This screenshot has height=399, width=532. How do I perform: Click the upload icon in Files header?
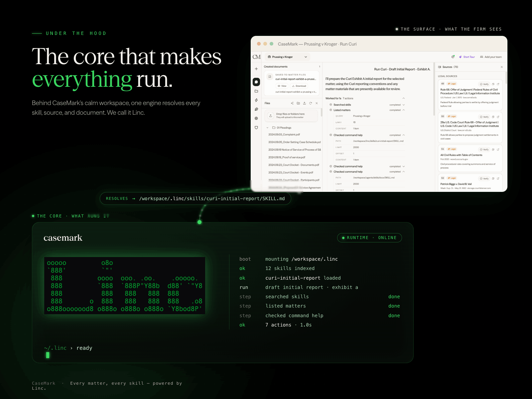[304, 103]
